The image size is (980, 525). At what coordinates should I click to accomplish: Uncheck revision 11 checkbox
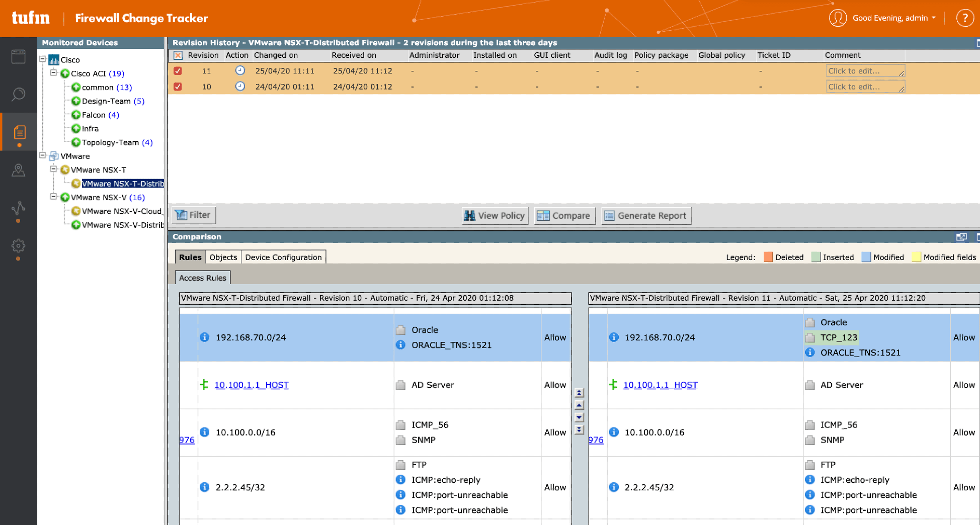178,71
